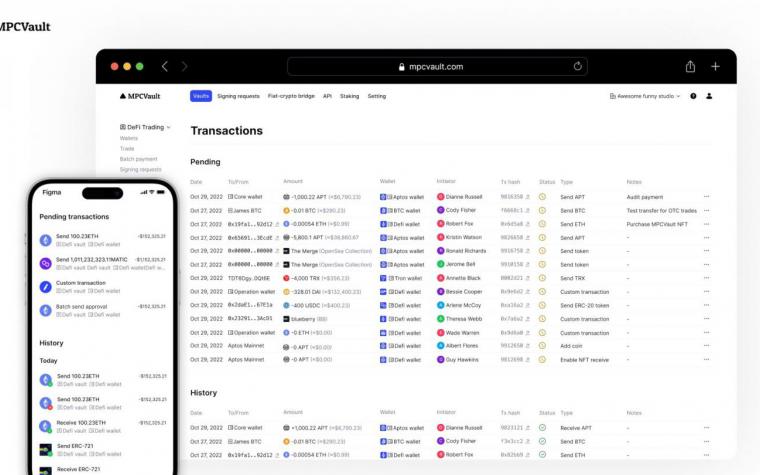Click 'Enable NFT receive' type cell
Viewport: 760px width, 475px height.
tap(585, 360)
